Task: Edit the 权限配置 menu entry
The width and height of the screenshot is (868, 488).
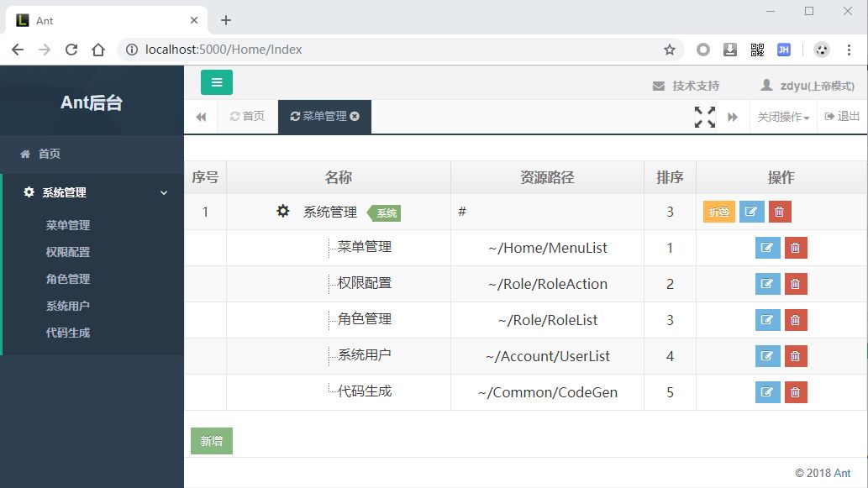Action: coord(767,284)
